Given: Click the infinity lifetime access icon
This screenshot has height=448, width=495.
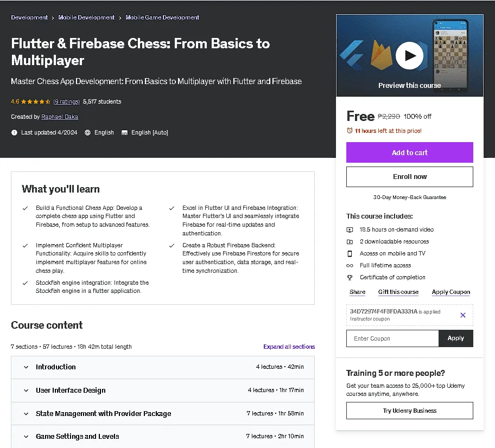Looking at the screenshot, I should pos(350,266).
